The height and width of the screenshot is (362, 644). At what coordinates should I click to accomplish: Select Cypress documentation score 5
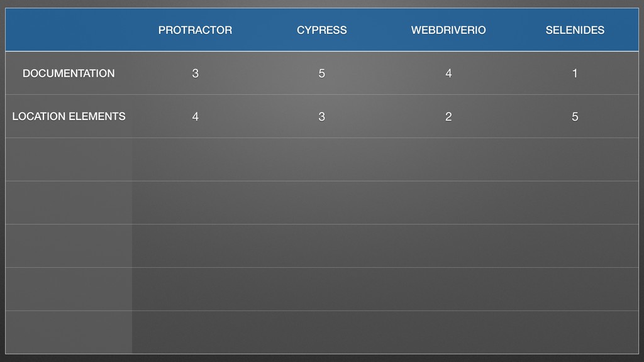(321, 73)
